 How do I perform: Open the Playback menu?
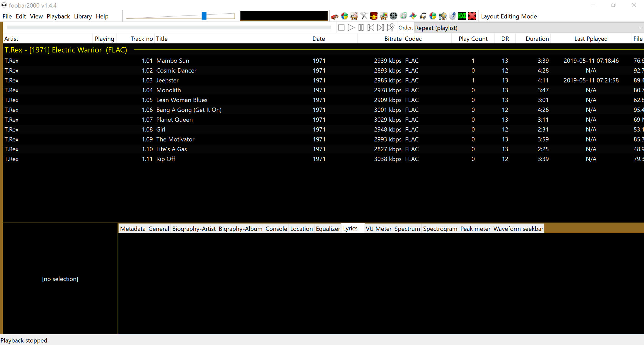(58, 16)
